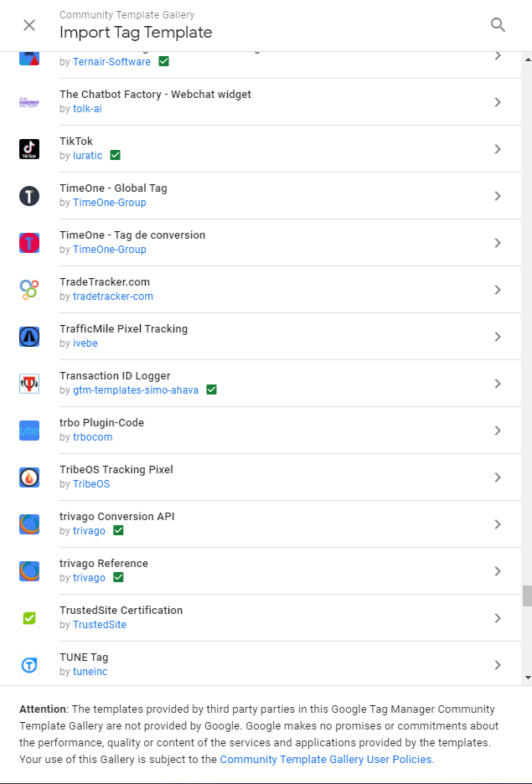Select the TikTok template icon
Viewport: 532px width, 784px height.
29,148
